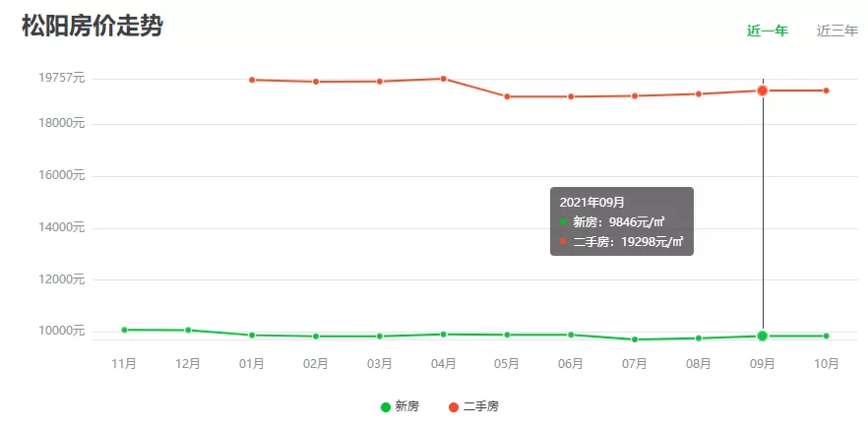Click the 12月 新房 data point
Image resolution: width=868 pixels, height=430 pixels.
(188, 331)
